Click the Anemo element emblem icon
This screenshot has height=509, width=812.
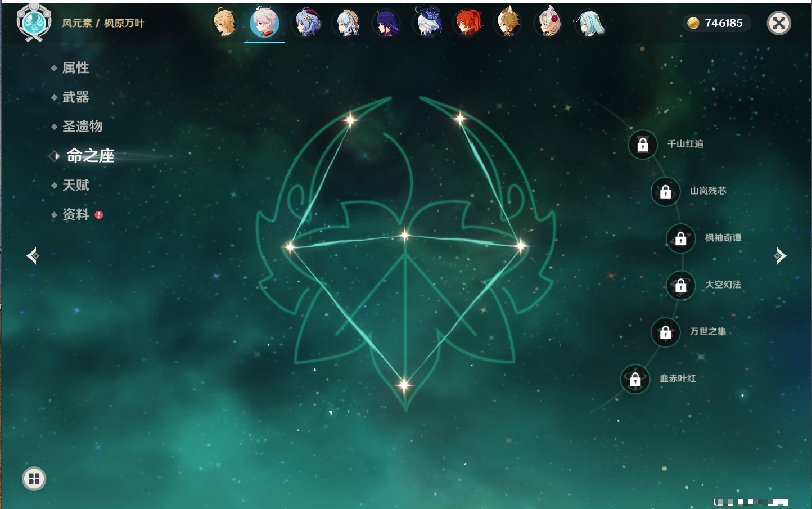(34, 22)
